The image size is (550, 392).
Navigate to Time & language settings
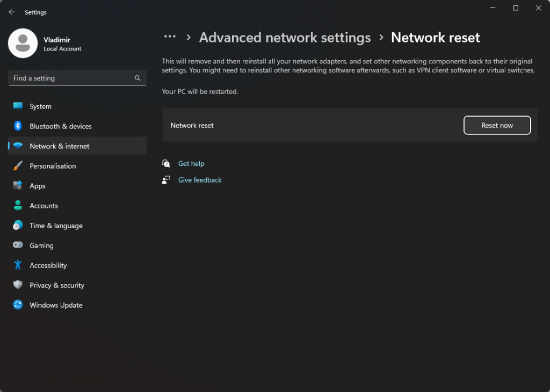[56, 226]
